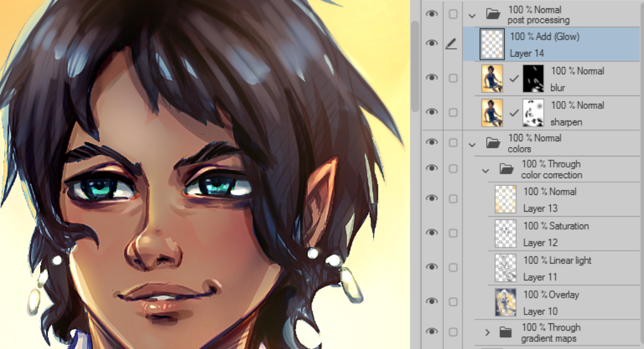This screenshot has width=644, height=349.
Task: Click the post processing folder icon
Action: [x=493, y=14]
